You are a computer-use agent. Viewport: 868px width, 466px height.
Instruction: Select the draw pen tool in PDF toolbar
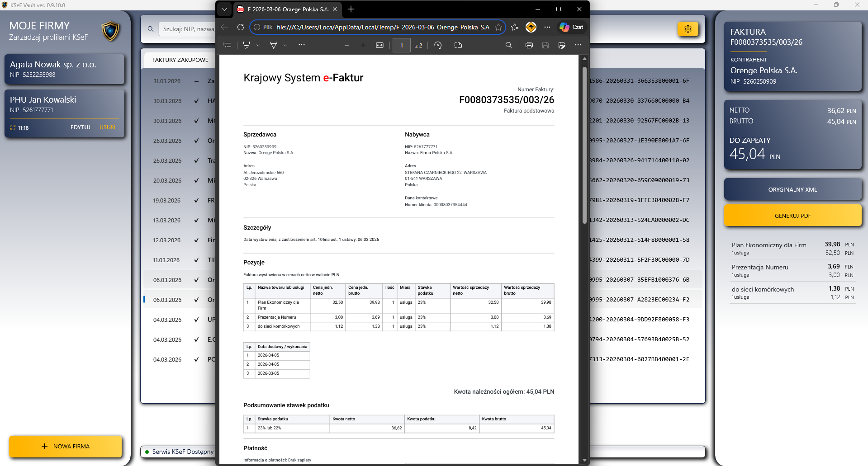274,45
